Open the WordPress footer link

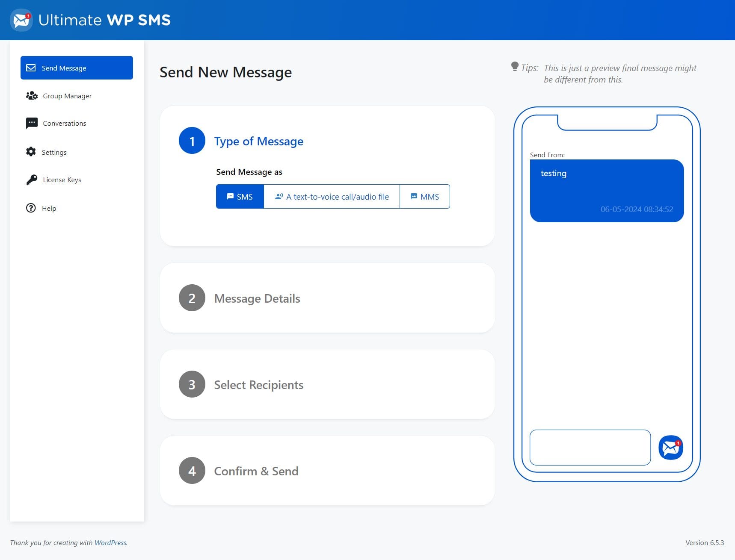[x=110, y=542]
